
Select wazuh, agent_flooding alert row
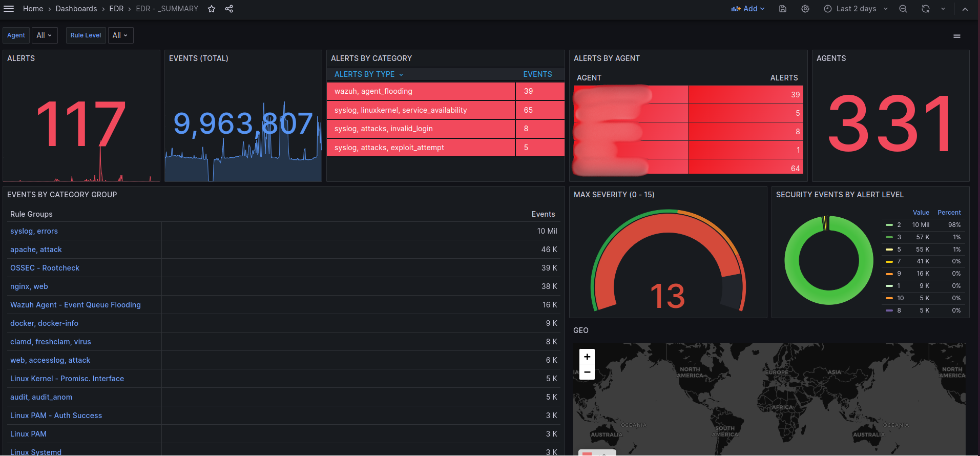(x=446, y=91)
